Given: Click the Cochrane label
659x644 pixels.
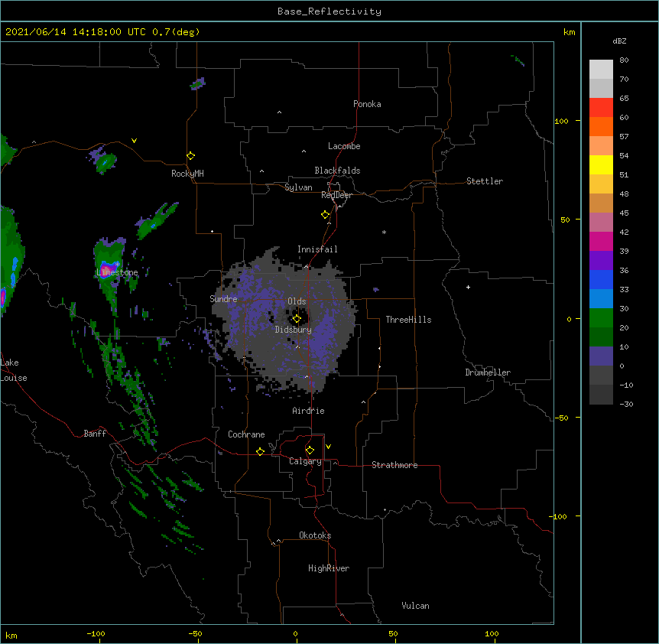Looking at the screenshot, I should pyautogui.click(x=246, y=434).
